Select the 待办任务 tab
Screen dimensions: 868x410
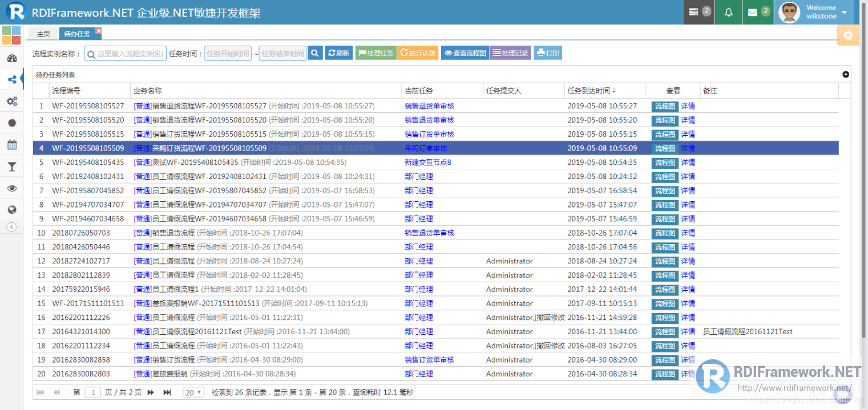pyautogui.click(x=77, y=34)
